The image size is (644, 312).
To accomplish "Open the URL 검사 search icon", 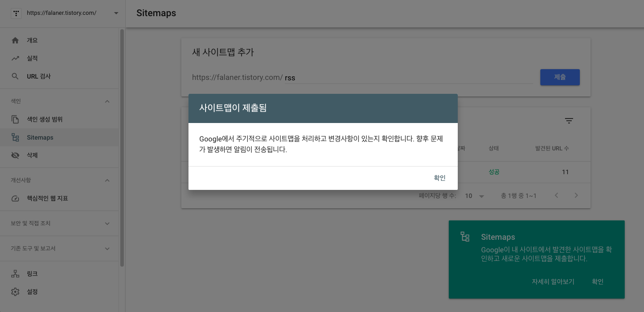I will (16, 76).
